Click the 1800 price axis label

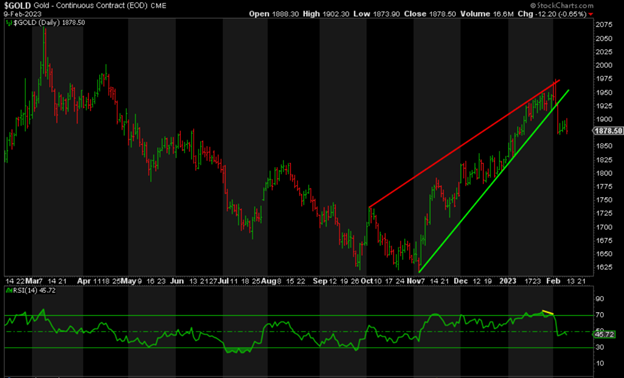(x=604, y=173)
